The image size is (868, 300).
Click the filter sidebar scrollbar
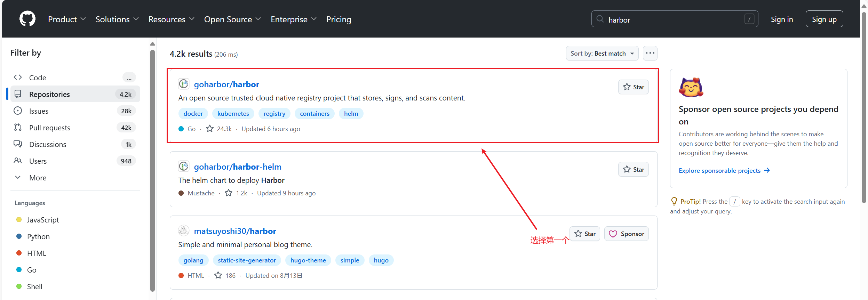[152, 170]
